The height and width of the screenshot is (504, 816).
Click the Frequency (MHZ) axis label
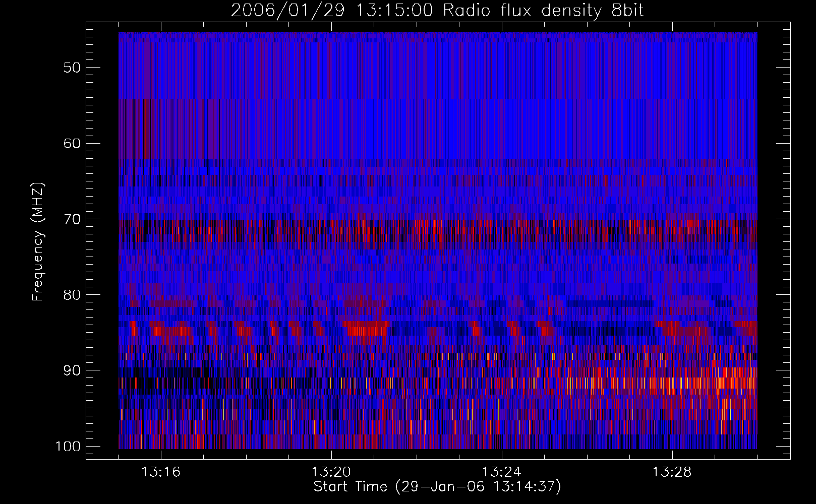(38, 242)
